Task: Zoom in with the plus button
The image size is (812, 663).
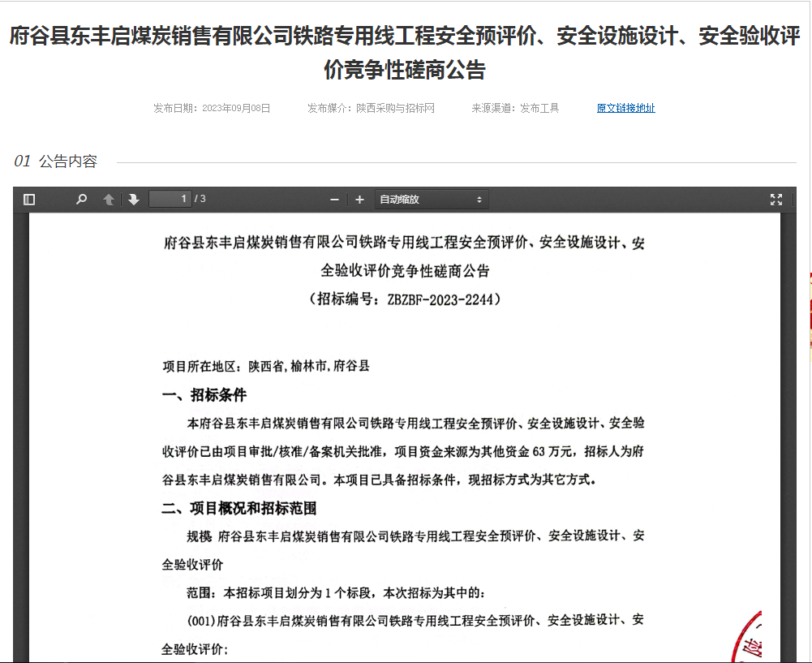Action: pyautogui.click(x=360, y=200)
